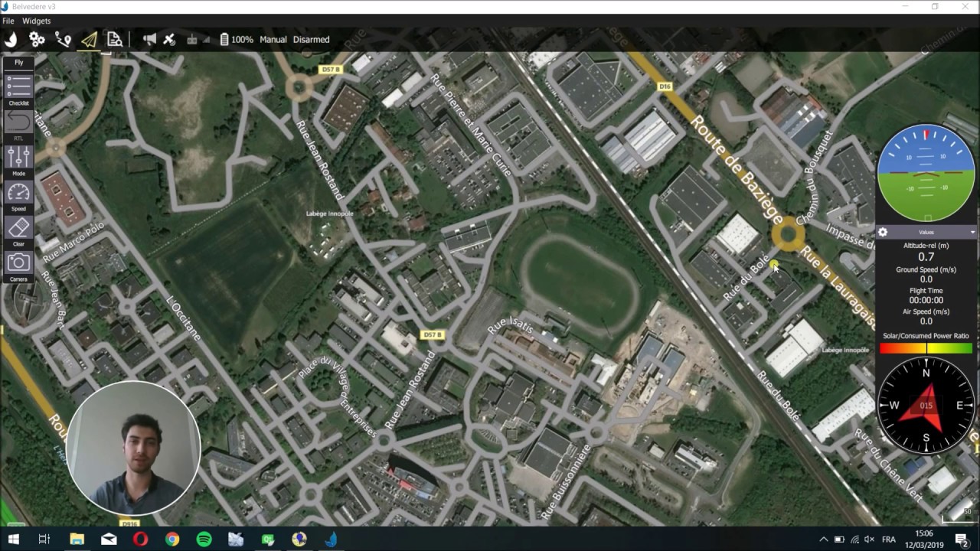Viewport: 980px width, 551px height.
Task: Launch Opera browser from the taskbar
Action: coord(140,540)
